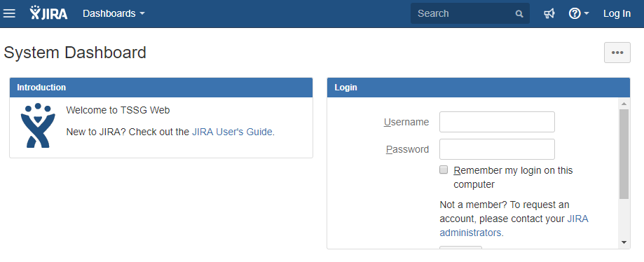Click the search magnifier icon
Viewport: 644px width, 262px height.
click(519, 14)
